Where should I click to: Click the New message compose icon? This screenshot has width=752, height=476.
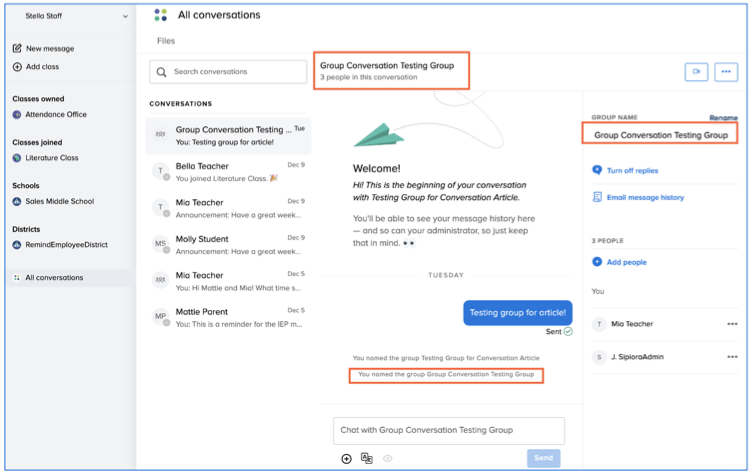pyautogui.click(x=17, y=49)
